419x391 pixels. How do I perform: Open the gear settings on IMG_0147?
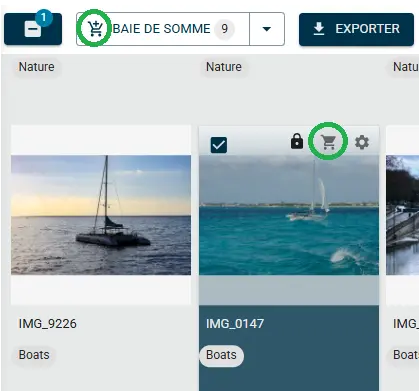pos(362,142)
